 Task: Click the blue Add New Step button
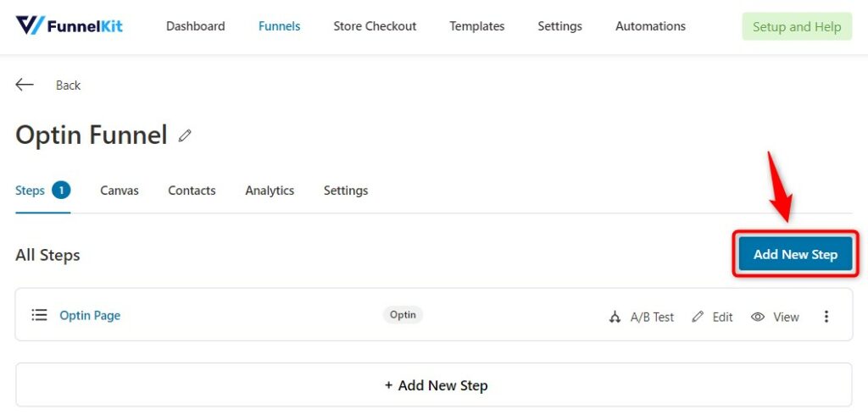[795, 254]
